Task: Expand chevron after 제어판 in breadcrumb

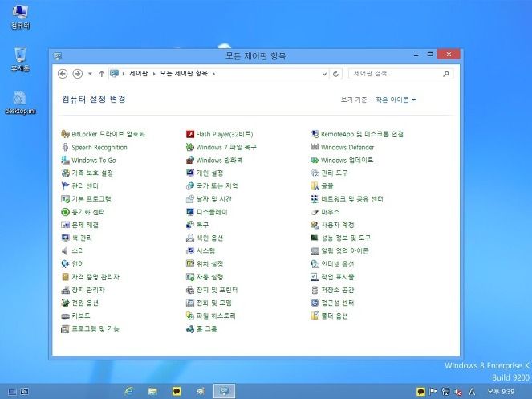Action: coord(154,74)
